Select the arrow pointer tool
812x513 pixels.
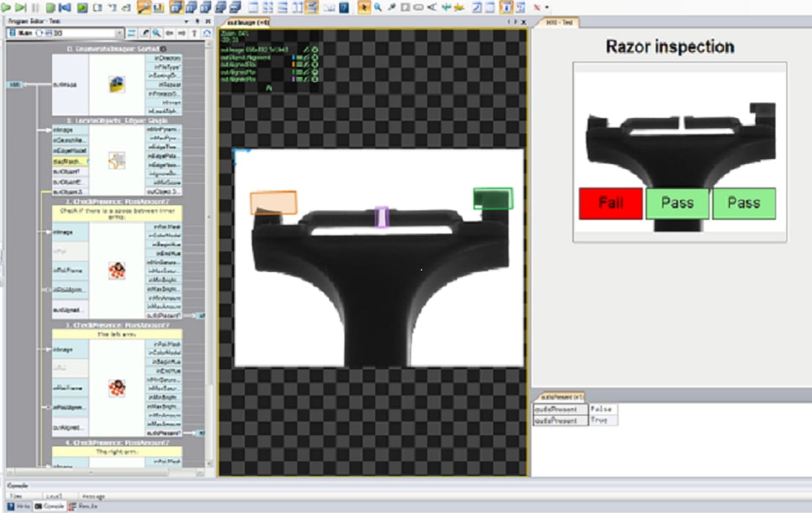coord(364,7)
